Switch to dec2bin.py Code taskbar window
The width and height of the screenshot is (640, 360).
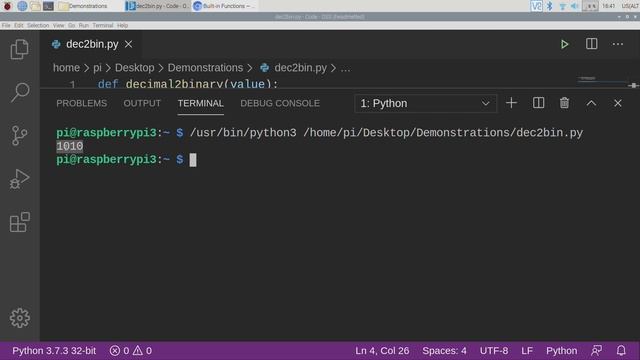point(157,6)
